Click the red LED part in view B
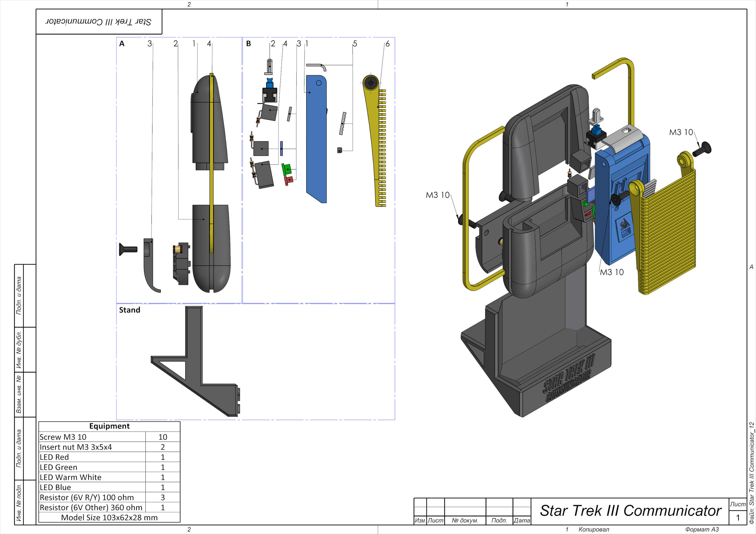This screenshot has height=534, width=756. coord(289,180)
